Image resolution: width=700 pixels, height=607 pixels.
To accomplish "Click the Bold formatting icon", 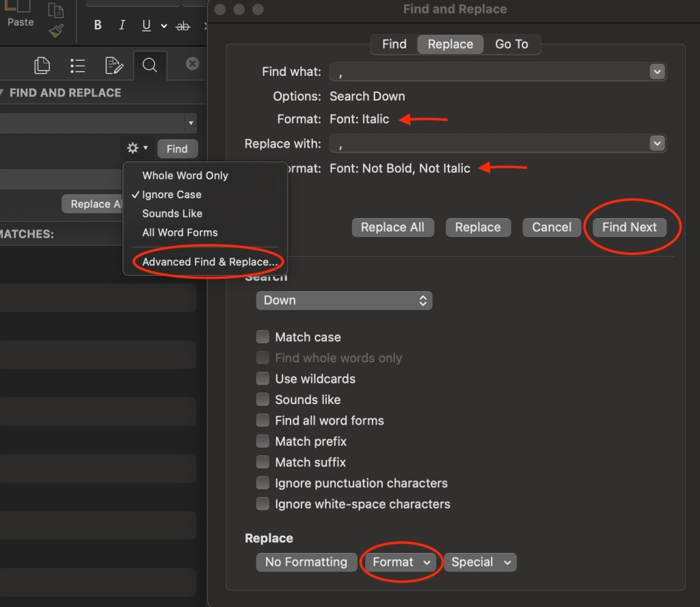I will 98,25.
